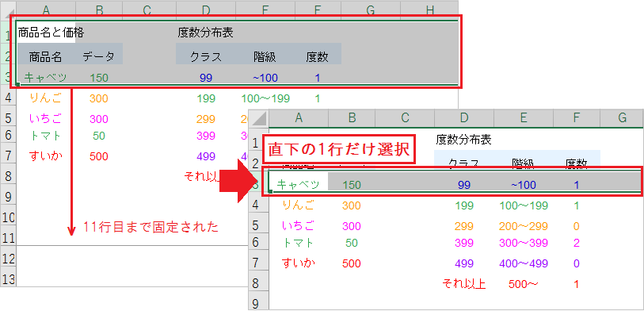The width and height of the screenshot is (644, 311).
Task: Click 100～199 cell in front sheet
Action: [x=524, y=205]
